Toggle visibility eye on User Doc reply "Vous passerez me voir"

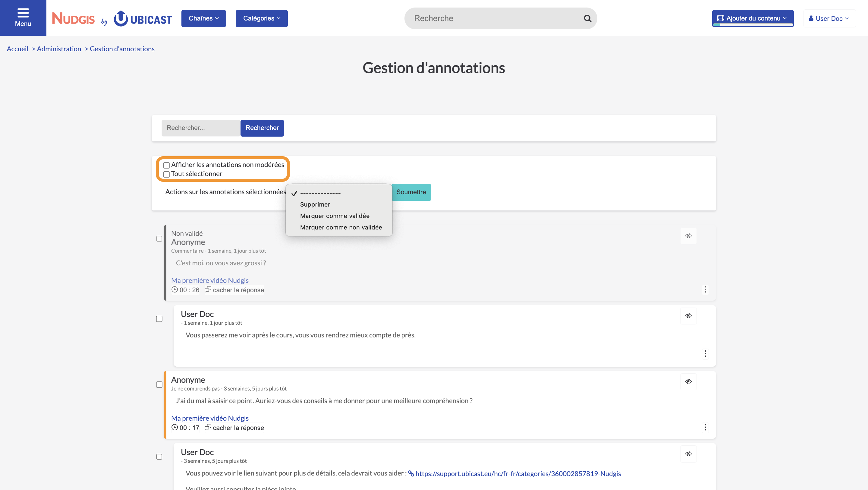pyautogui.click(x=688, y=316)
